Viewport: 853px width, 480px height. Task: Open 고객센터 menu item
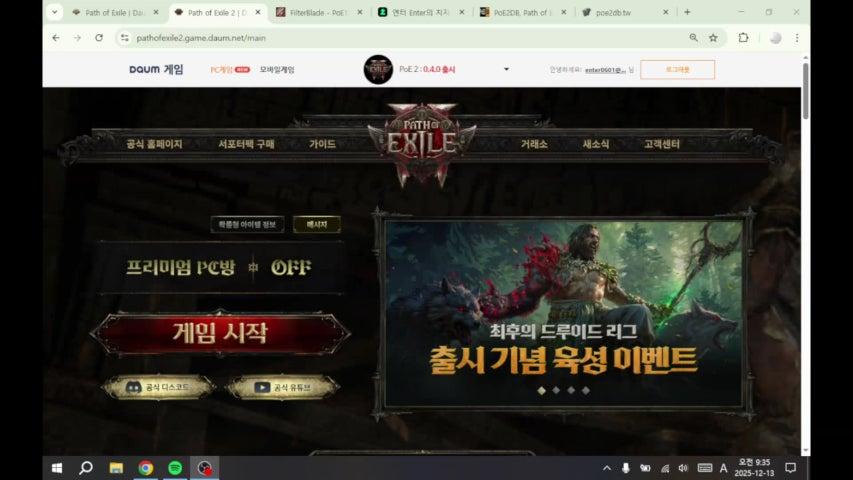(662, 144)
